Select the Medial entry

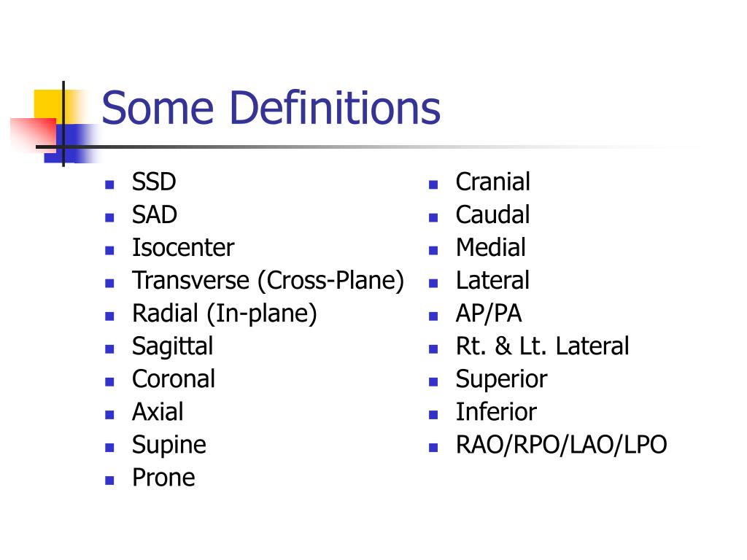[x=491, y=248]
